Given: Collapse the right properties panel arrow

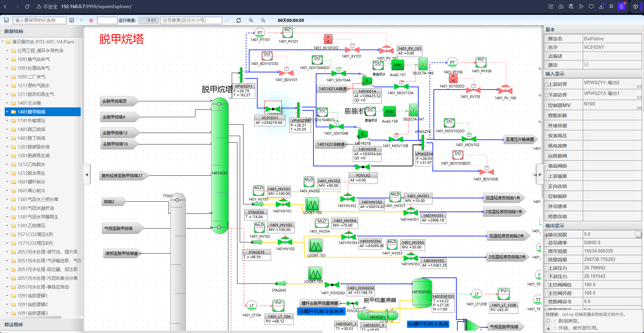Looking at the screenshot, I should (x=540, y=174).
